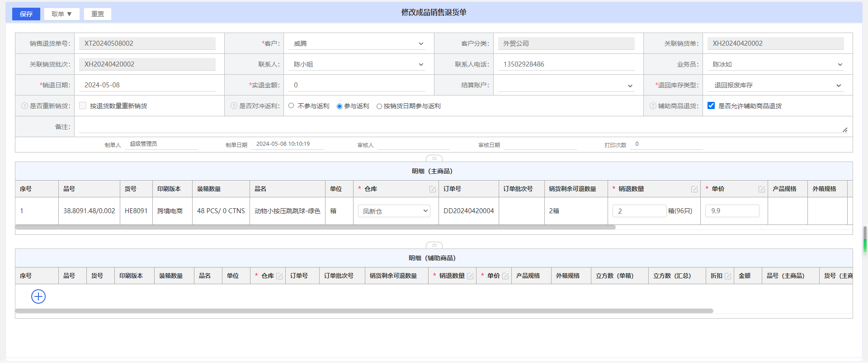Open the 联系人 dropdown showing 陈小姐

(x=357, y=64)
